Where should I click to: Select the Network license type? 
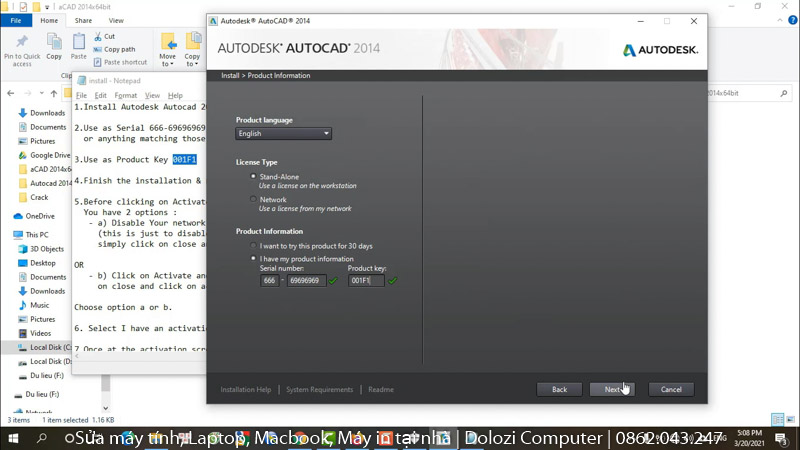pos(253,200)
